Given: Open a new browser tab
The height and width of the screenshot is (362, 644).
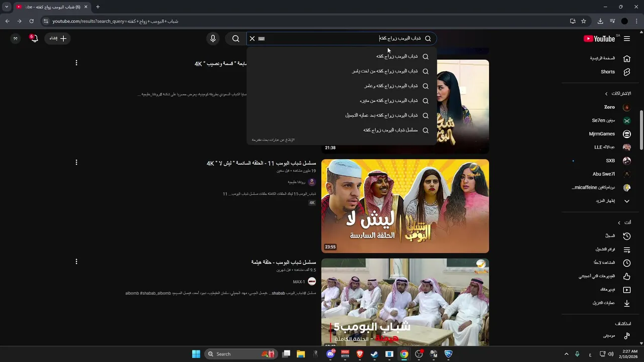Looking at the screenshot, I should click(98, 7).
